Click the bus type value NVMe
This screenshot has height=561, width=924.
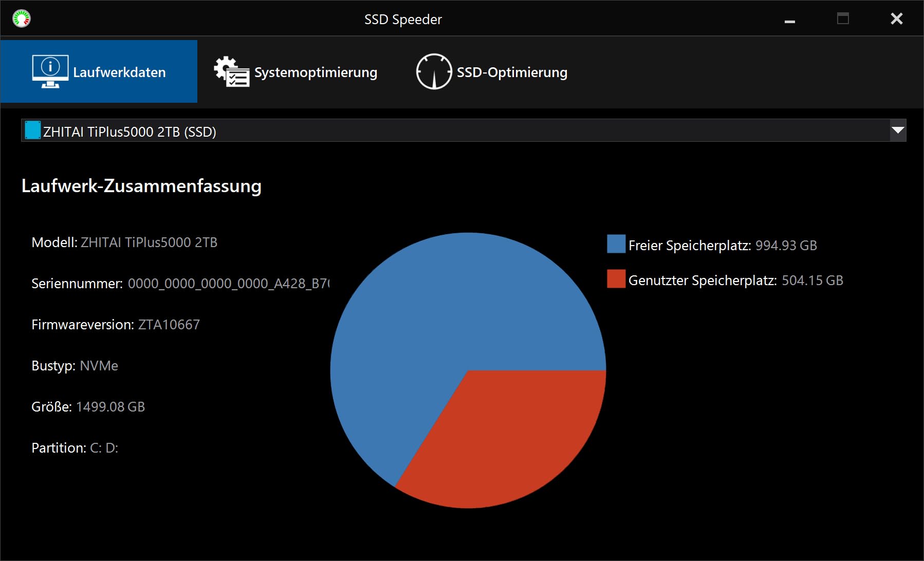[99, 366]
